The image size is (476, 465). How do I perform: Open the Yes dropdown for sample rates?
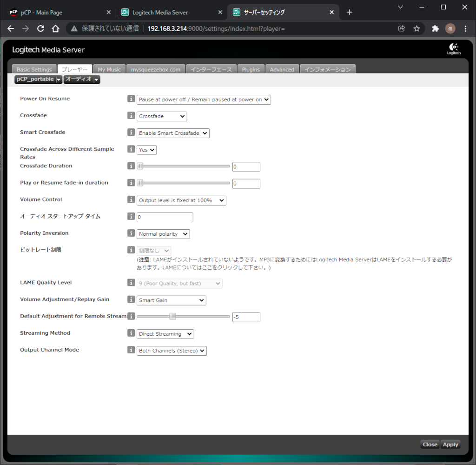146,150
